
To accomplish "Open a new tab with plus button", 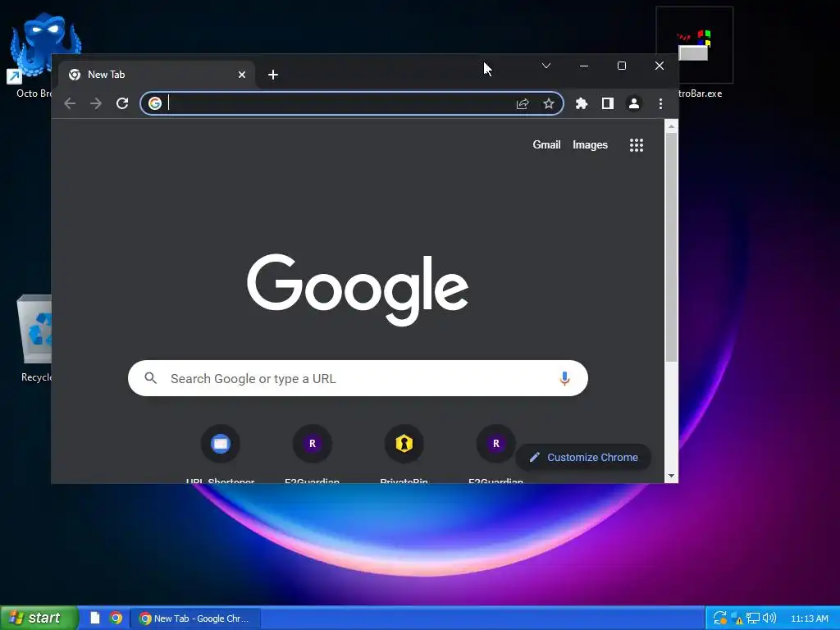I will [x=272, y=75].
